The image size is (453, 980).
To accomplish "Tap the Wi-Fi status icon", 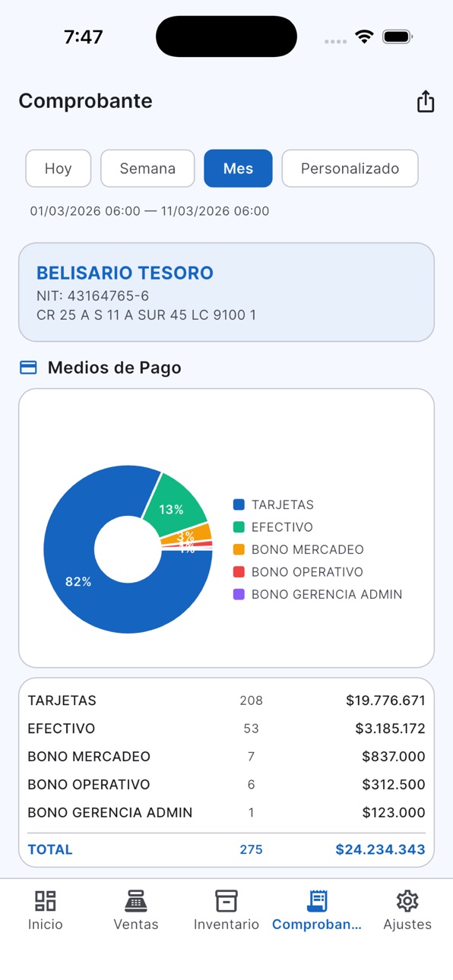I will pos(365,36).
